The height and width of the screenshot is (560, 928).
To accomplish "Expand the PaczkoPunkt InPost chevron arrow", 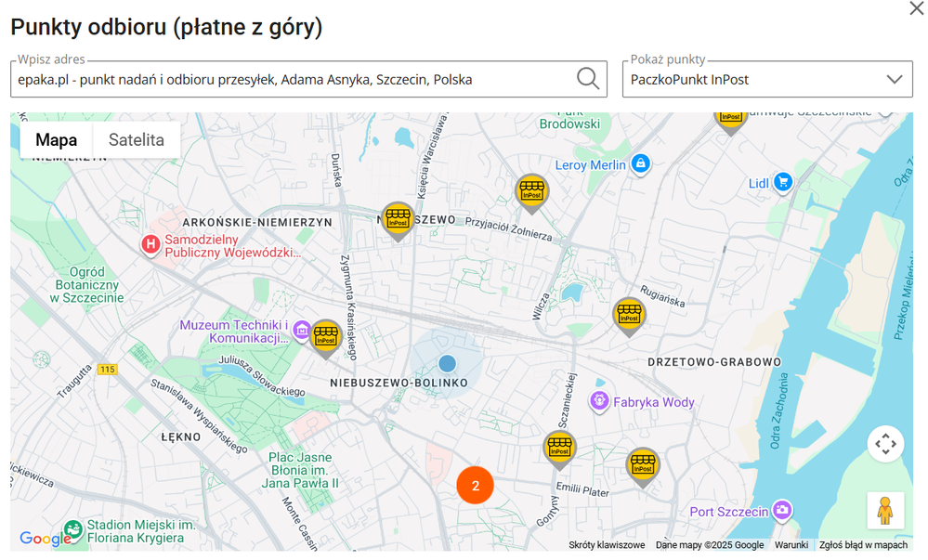I will coord(895,79).
